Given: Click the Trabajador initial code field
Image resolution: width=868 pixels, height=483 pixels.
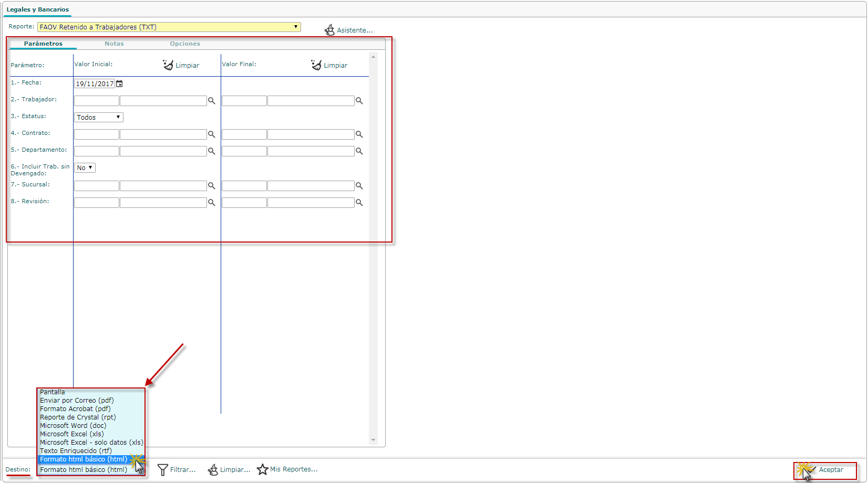Looking at the screenshot, I should [x=97, y=101].
